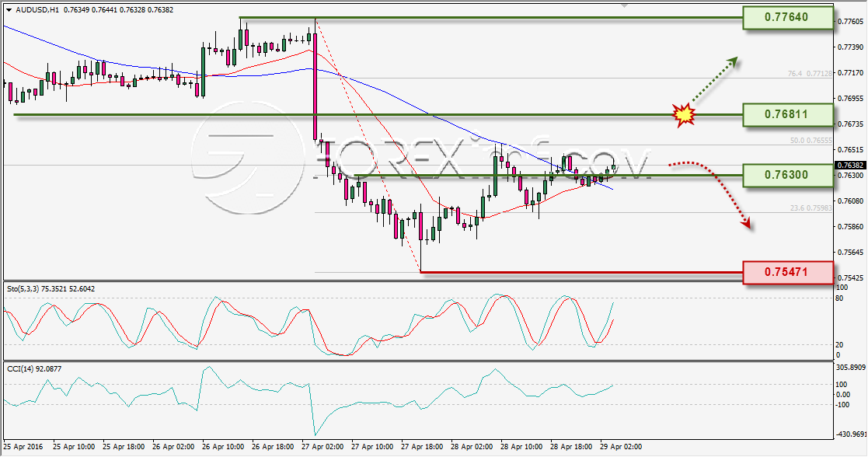The width and height of the screenshot is (868, 457).
Task: Click the chart shift triangle marker at top
Action: tap(625, 5)
